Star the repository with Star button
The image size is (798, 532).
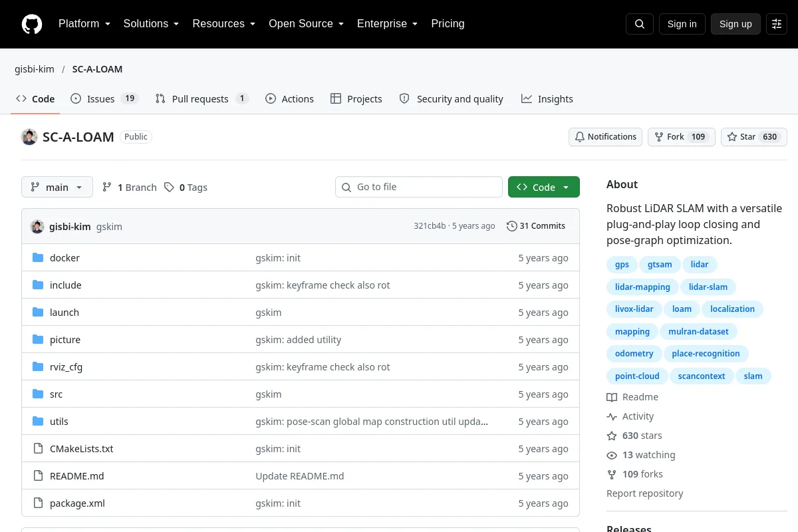(754, 137)
